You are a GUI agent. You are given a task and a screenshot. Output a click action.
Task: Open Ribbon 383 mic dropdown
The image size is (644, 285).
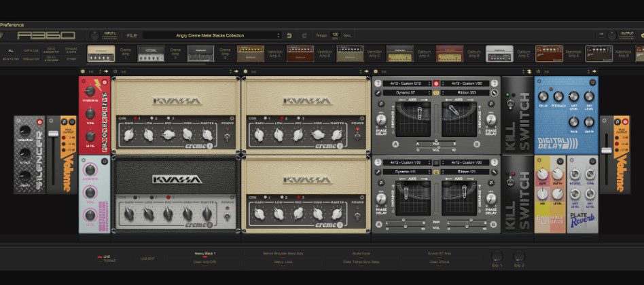465,93
